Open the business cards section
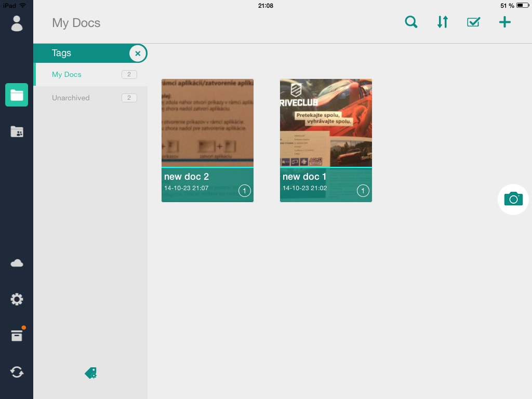532x399 pixels. pos(17,132)
